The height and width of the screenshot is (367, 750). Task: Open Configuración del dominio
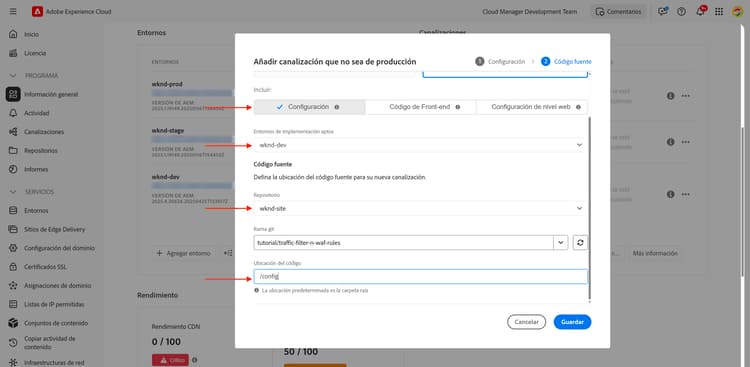59,248
